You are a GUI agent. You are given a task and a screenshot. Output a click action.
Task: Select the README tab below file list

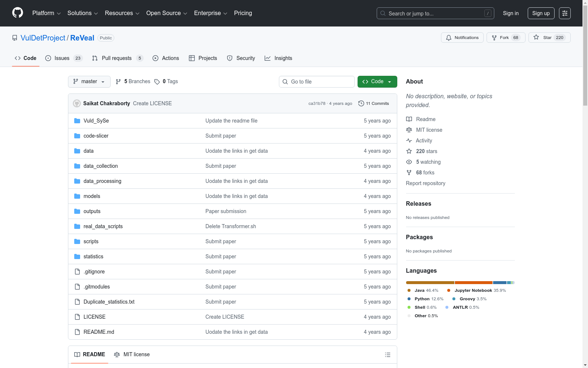pyautogui.click(x=90, y=354)
